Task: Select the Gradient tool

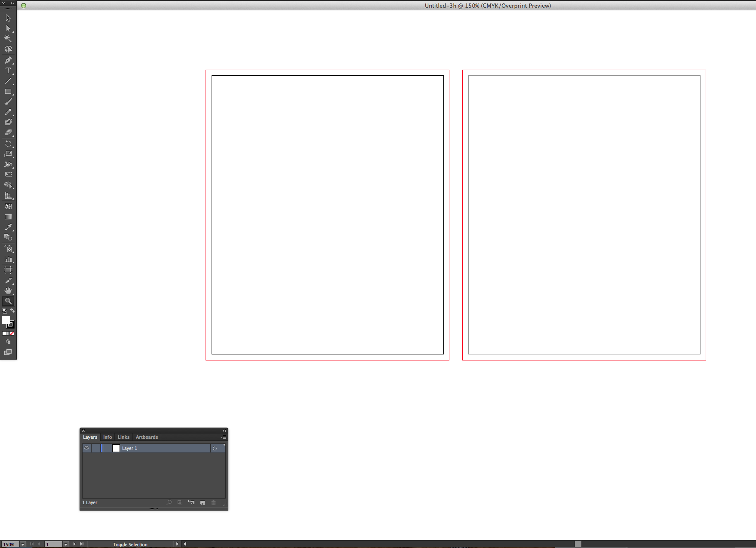Action: click(8, 217)
